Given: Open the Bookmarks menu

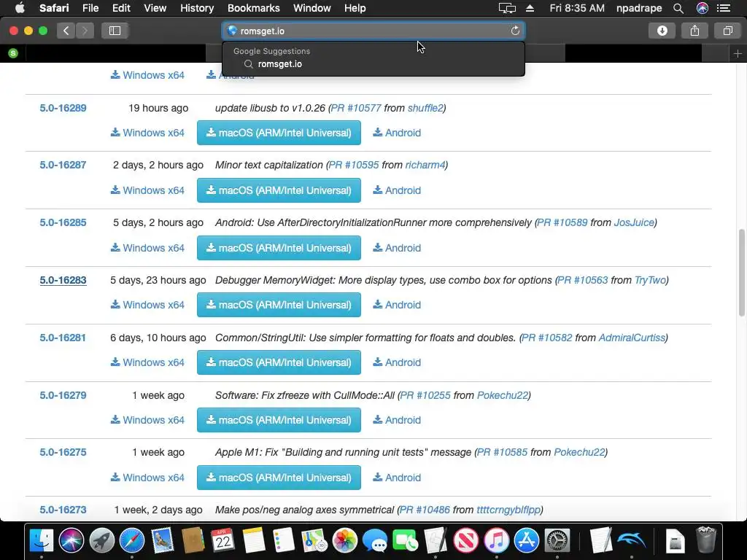Looking at the screenshot, I should (x=253, y=8).
